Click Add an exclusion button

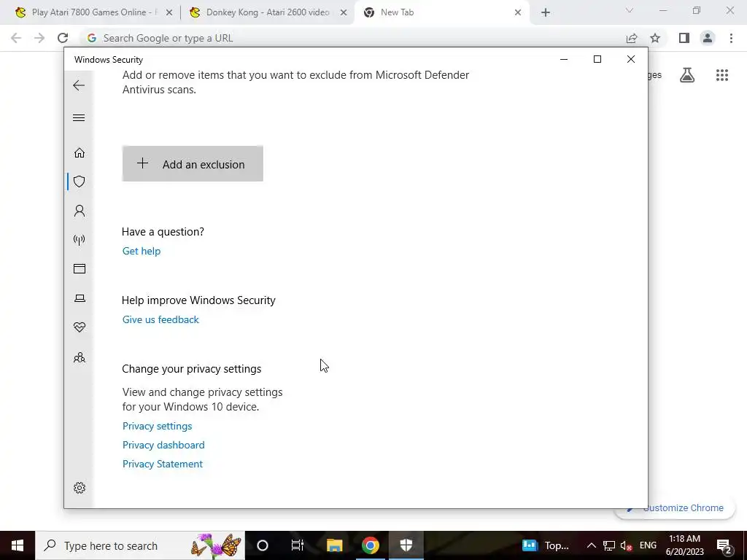tap(193, 164)
